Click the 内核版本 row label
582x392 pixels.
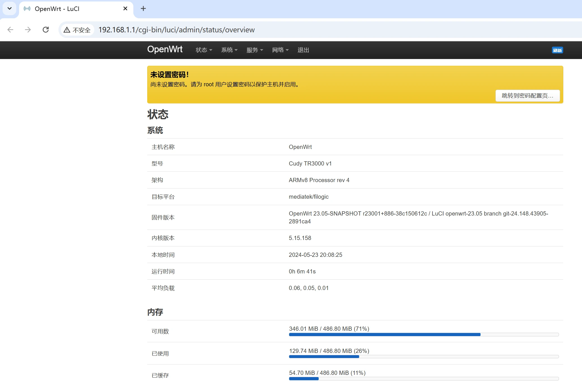tap(163, 238)
